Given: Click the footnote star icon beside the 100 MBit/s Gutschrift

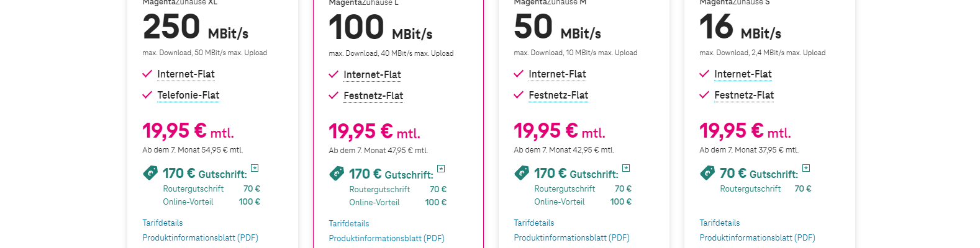Looking at the screenshot, I should (x=441, y=169).
